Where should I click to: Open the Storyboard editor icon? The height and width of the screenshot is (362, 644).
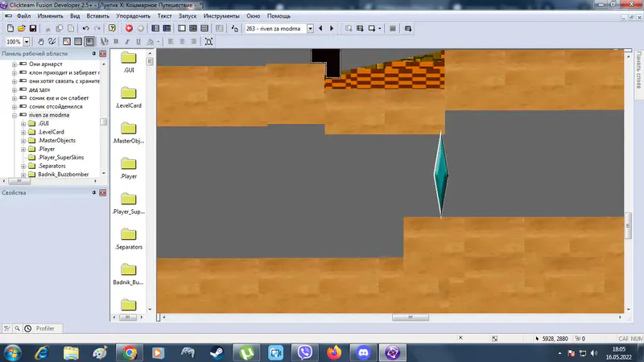pyautogui.click(x=155, y=28)
